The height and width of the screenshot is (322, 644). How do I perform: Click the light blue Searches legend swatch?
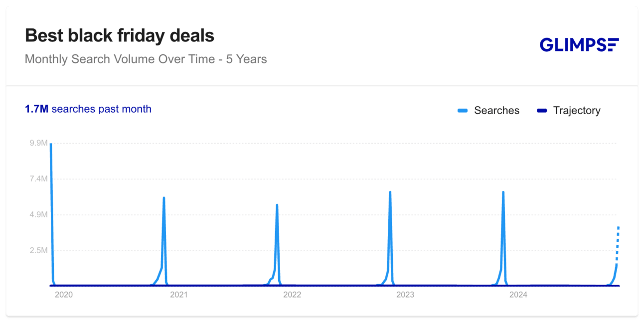point(463,111)
